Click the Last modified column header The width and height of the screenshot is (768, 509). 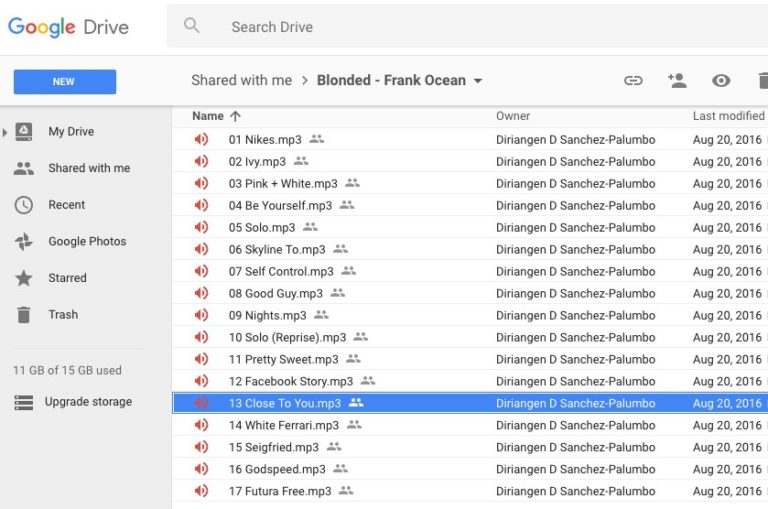tap(728, 116)
